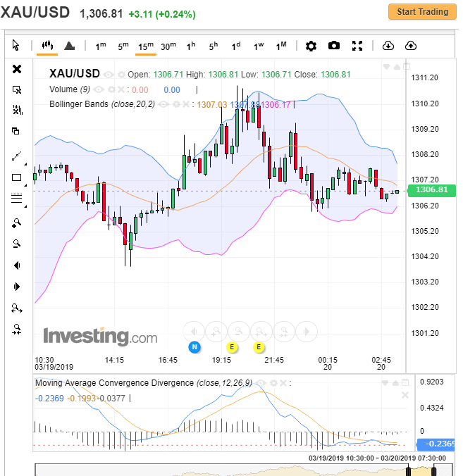This screenshot has height=476, width=463.
Task: Toggle Bollinger Bands visibility eye
Action: pyautogui.click(x=163, y=104)
